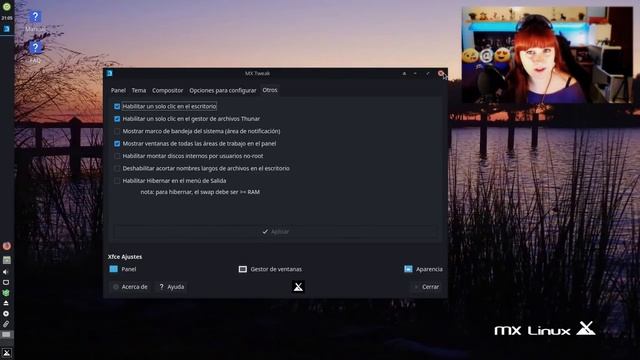Switch to the Tema tab
This screenshot has width=640, height=360.
[x=139, y=90]
